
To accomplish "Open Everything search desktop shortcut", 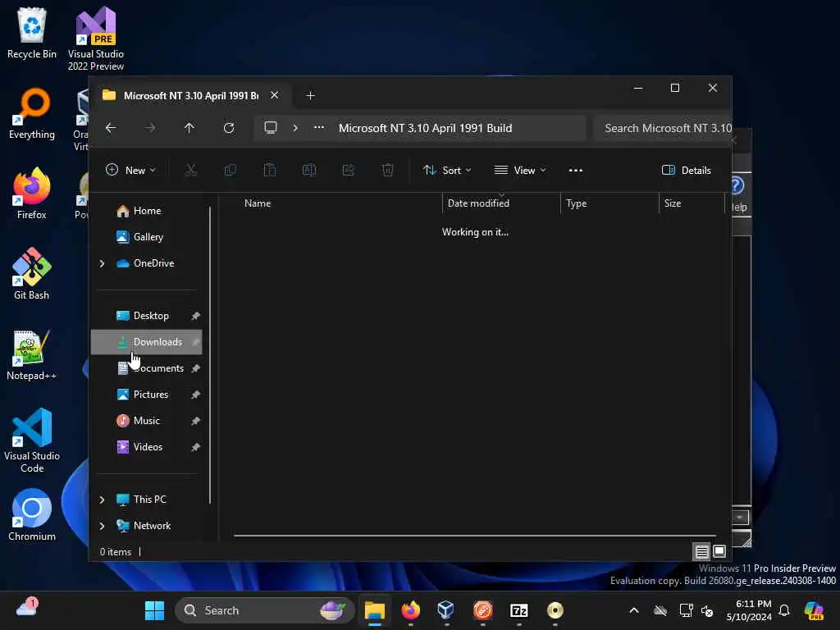I will click(32, 113).
